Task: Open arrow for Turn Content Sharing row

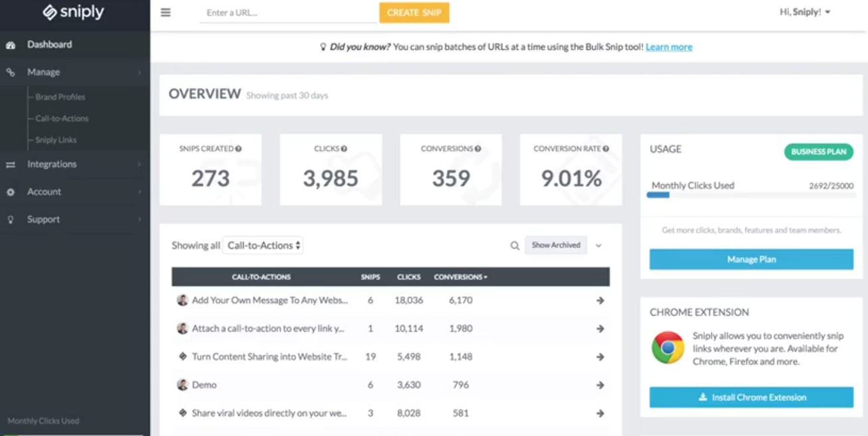Action: pyautogui.click(x=600, y=357)
